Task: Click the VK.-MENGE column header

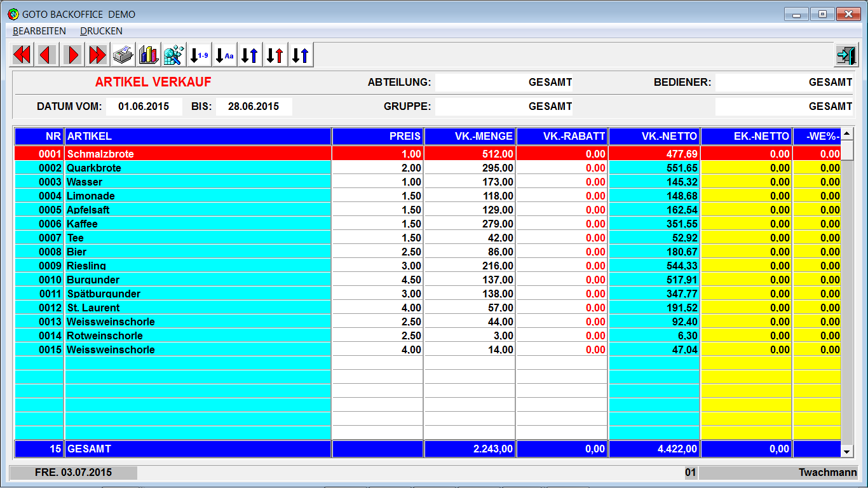Action: (470, 136)
